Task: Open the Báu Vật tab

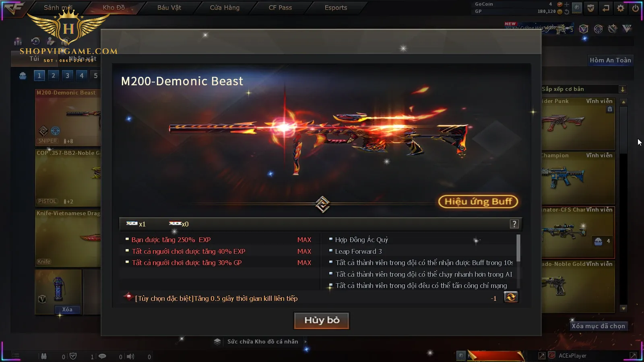Action: [169, 8]
